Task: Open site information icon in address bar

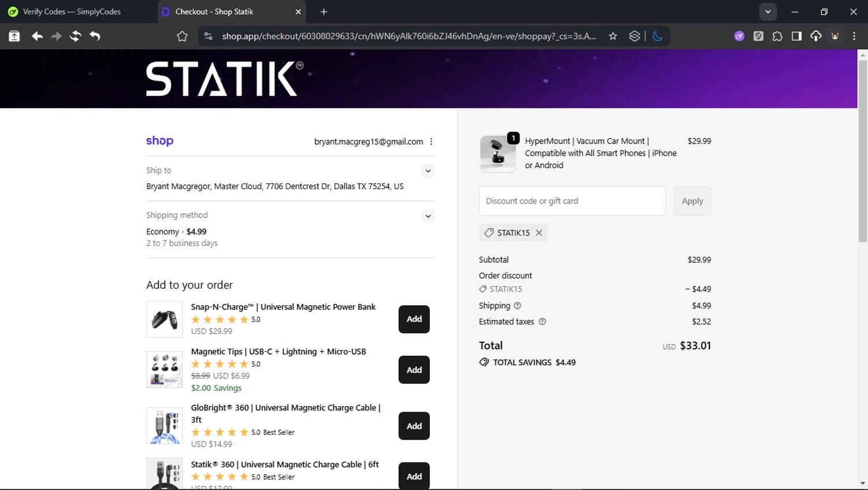Action: pos(208,36)
